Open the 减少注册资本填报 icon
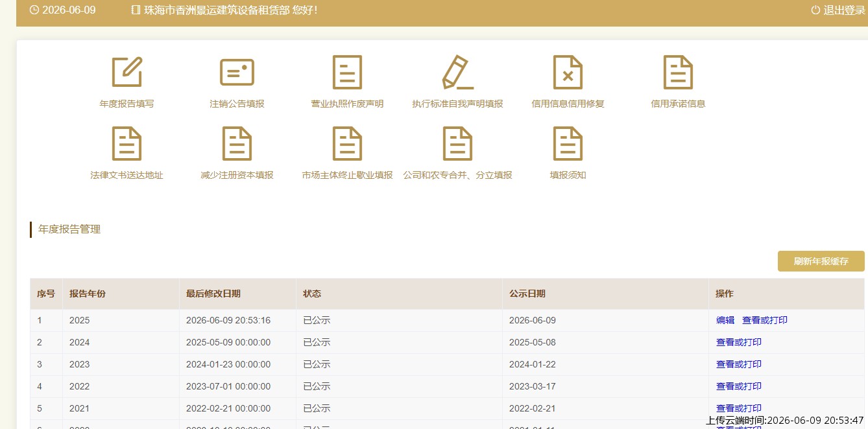868x429 pixels. [x=237, y=143]
